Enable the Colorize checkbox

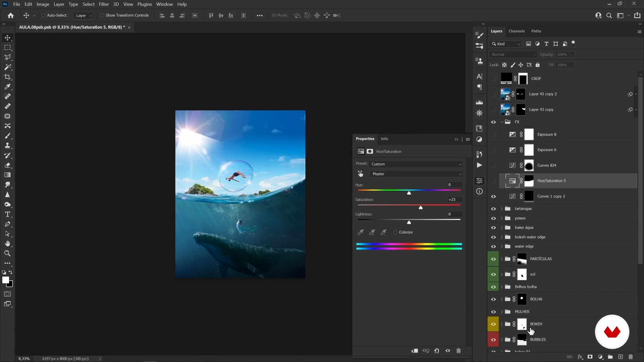coord(395,232)
